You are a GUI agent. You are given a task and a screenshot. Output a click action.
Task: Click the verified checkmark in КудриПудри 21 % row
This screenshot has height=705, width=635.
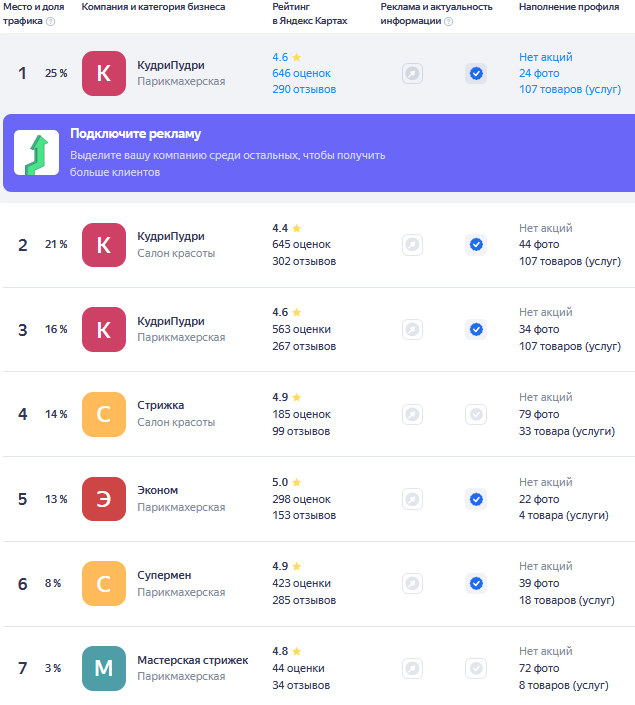point(476,245)
